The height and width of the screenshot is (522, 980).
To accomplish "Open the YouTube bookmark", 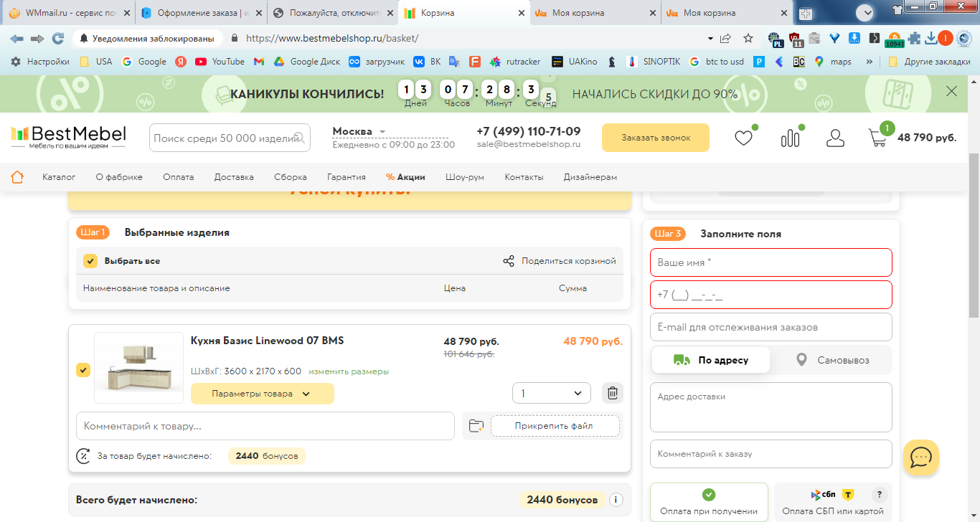I will point(220,62).
